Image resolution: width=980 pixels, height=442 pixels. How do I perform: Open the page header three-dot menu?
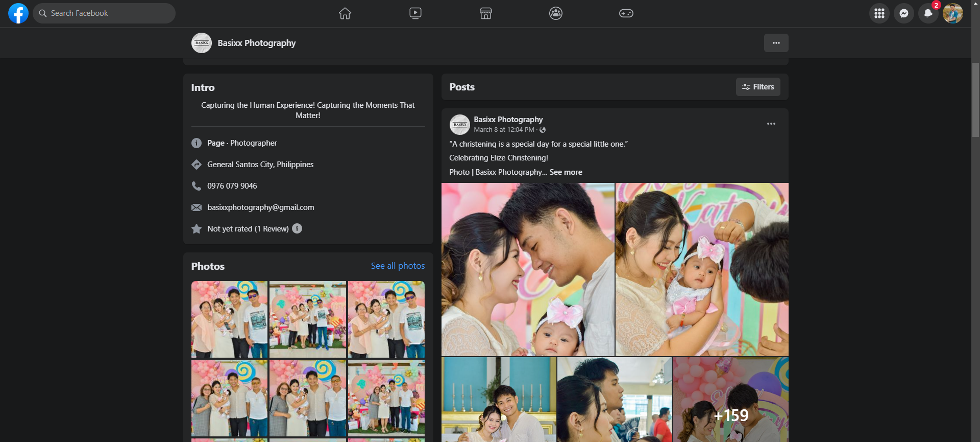(x=776, y=43)
